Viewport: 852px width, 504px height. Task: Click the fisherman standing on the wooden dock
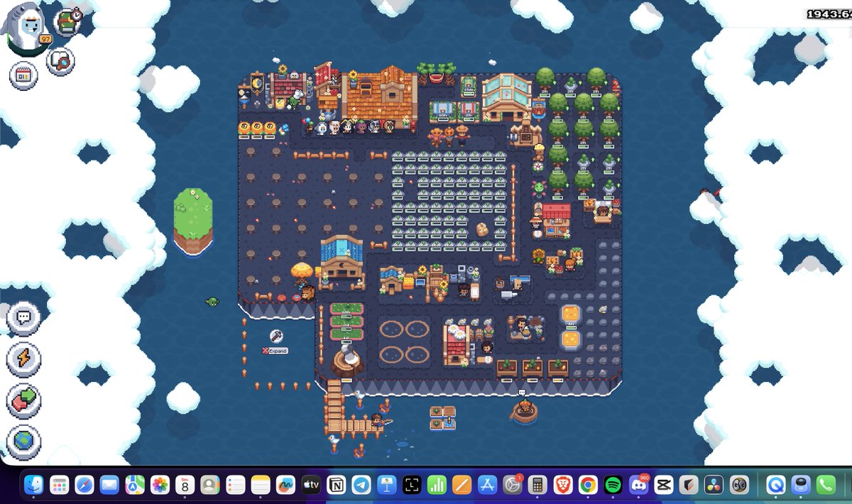click(376, 422)
